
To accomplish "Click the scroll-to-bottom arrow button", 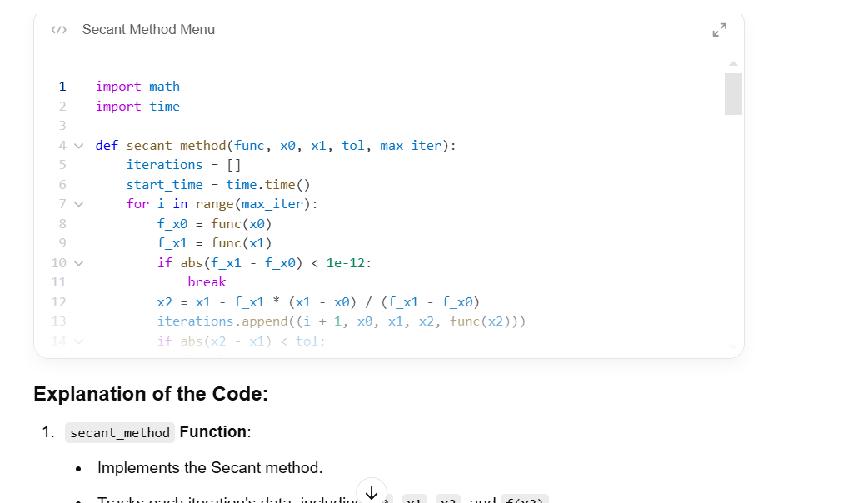I will (x=372, y=492).
